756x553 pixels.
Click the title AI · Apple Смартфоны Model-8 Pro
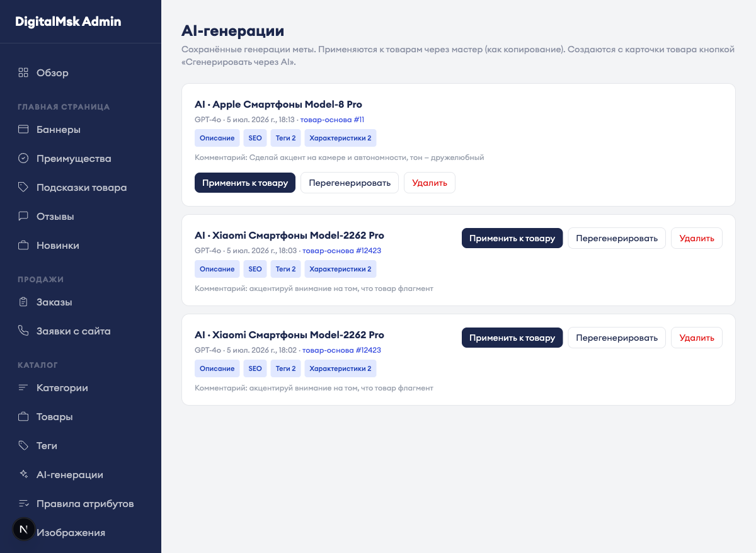pos(278,105)
